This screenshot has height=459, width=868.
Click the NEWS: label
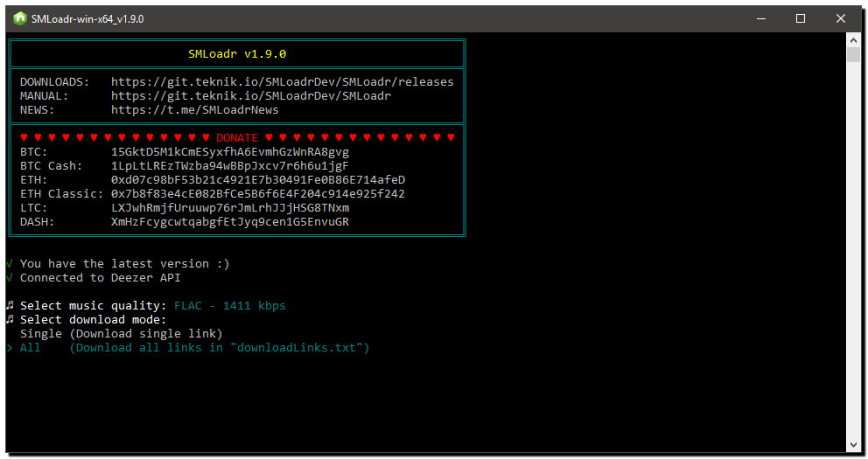tap(37, 110)
